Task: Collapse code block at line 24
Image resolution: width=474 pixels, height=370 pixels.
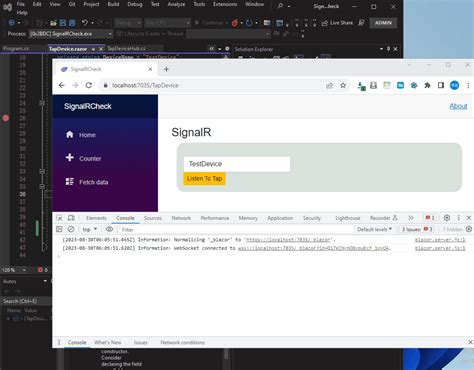Action: click(x=42, y=103)
